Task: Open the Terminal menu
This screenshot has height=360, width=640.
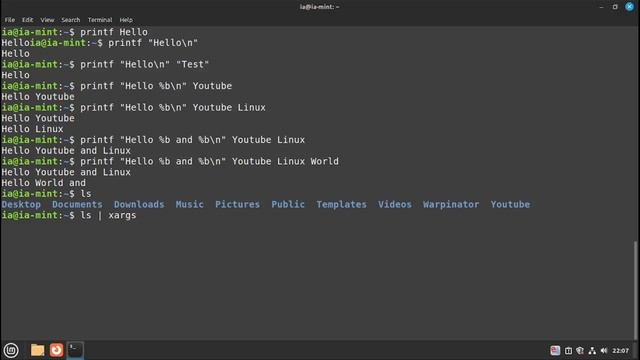Action: (x=100, y=20)
